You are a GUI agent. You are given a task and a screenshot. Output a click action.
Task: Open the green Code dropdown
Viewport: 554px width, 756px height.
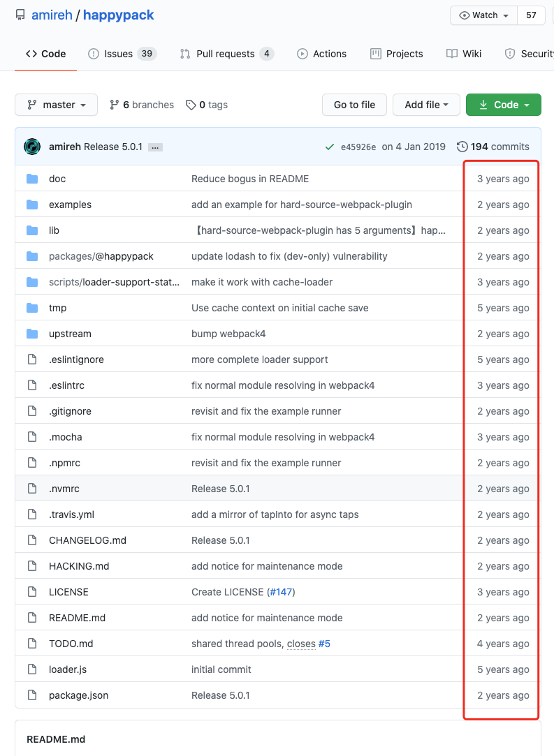(x=503, y=105)
